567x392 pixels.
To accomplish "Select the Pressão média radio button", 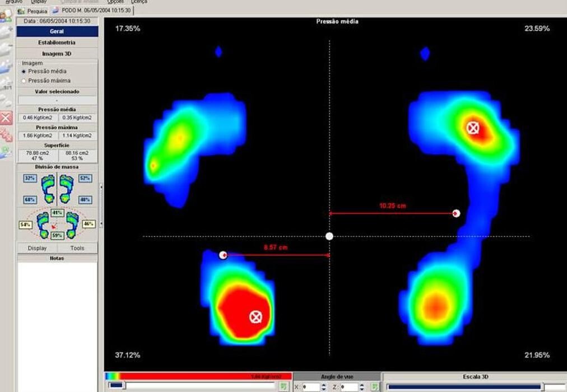I will (24, 72).
